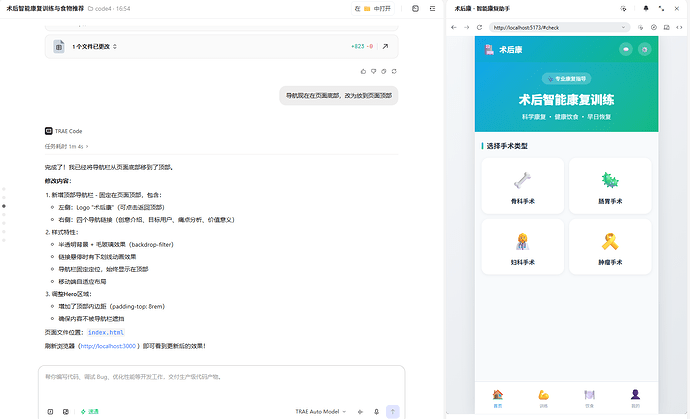
Task: Open the screenshot icon in the browser toolbar
Action: pyautogui.click(x=667, y=27)
